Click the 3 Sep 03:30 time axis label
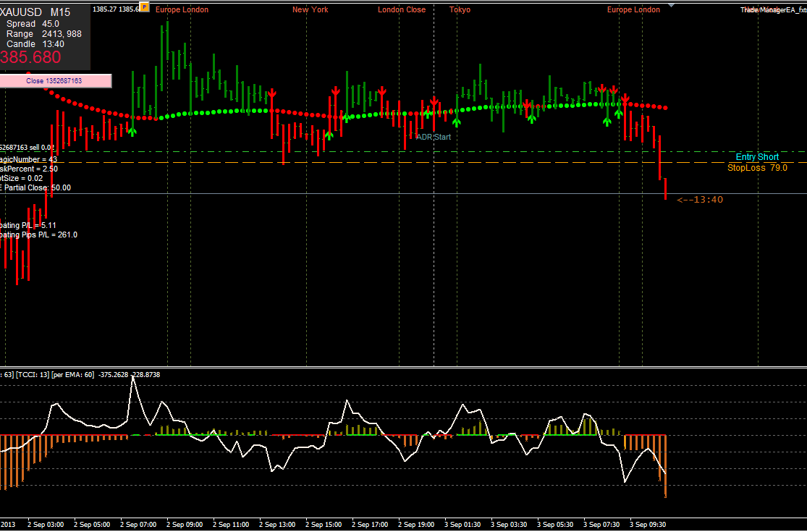The height and width of the screenshot is (532, 807). click(509, 525)
